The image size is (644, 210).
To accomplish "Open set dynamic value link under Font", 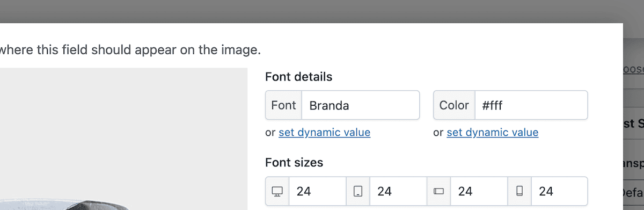I will click(324, 132).
